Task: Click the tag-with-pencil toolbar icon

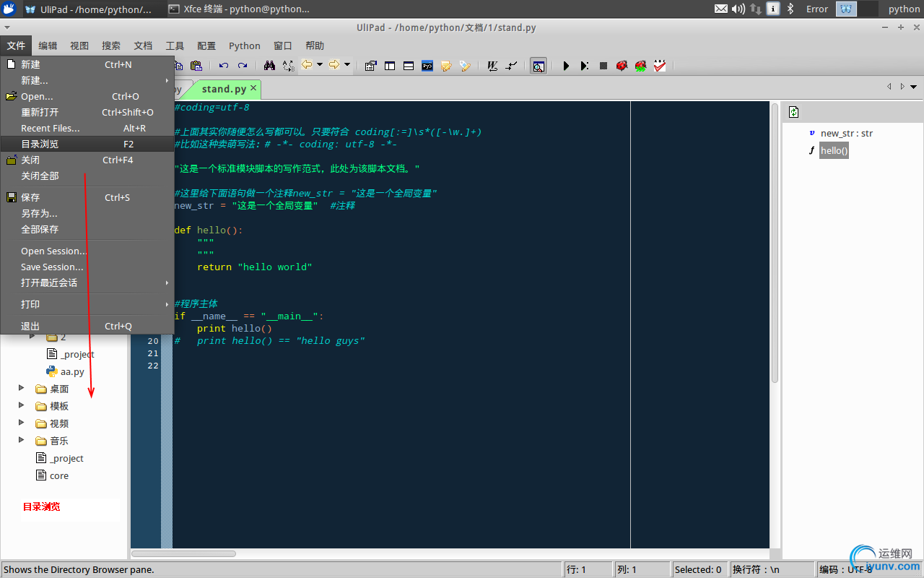Action: click(465, 66)
